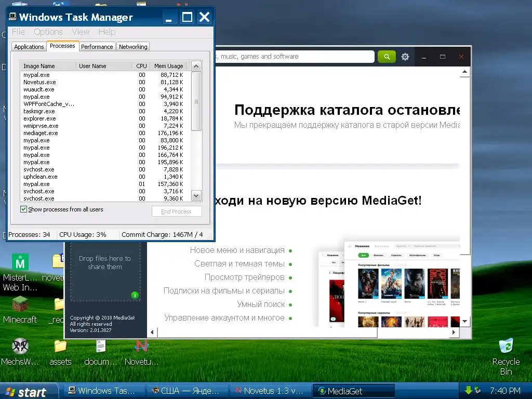Sort processes by Image Name column

tap(48, 66)
